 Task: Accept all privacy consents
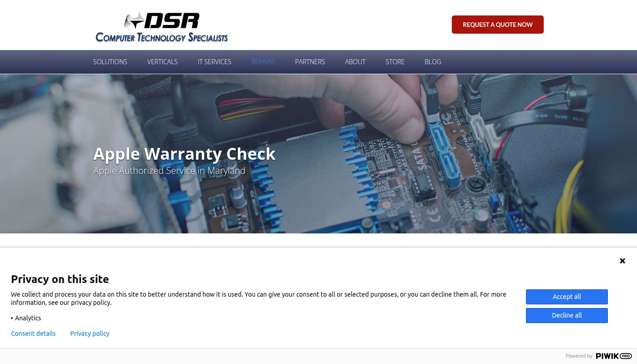(x=566, y=297)
